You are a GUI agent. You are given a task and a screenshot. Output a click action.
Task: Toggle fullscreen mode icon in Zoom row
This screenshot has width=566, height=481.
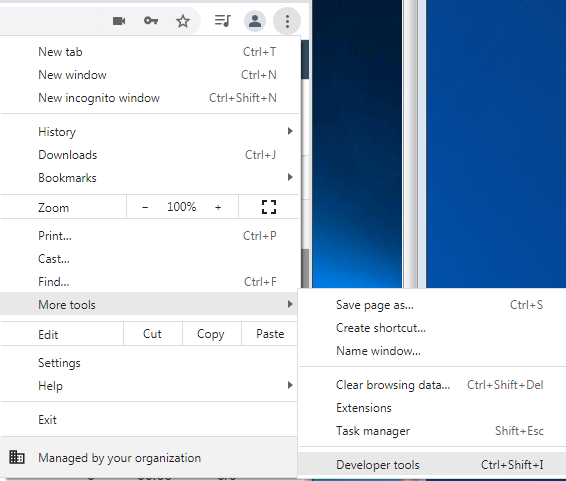tap(269, 207)
